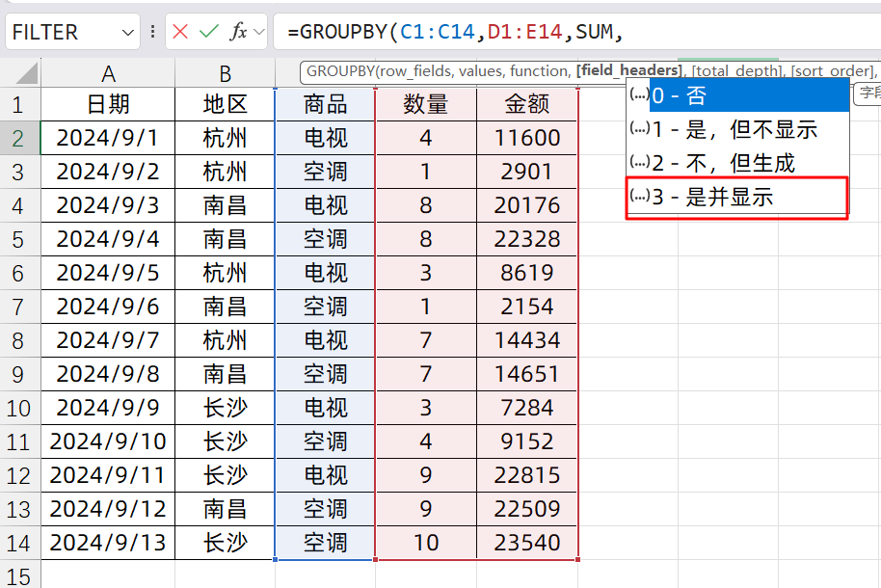The width and height of the screenshot is (881, 588).
Task: Select option '3 - 是并显示'
Action: (737, 197)
